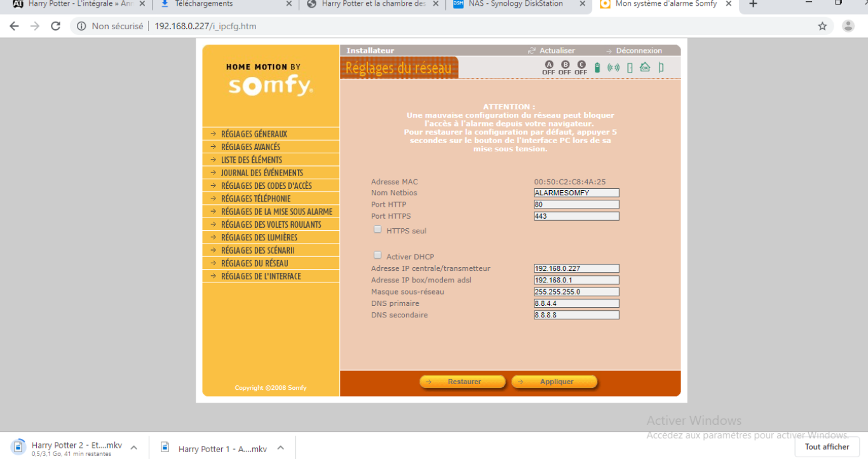This screenshot has width=868, height=463.
Task: Click the Restaurer button
Action: pos(462,382)
